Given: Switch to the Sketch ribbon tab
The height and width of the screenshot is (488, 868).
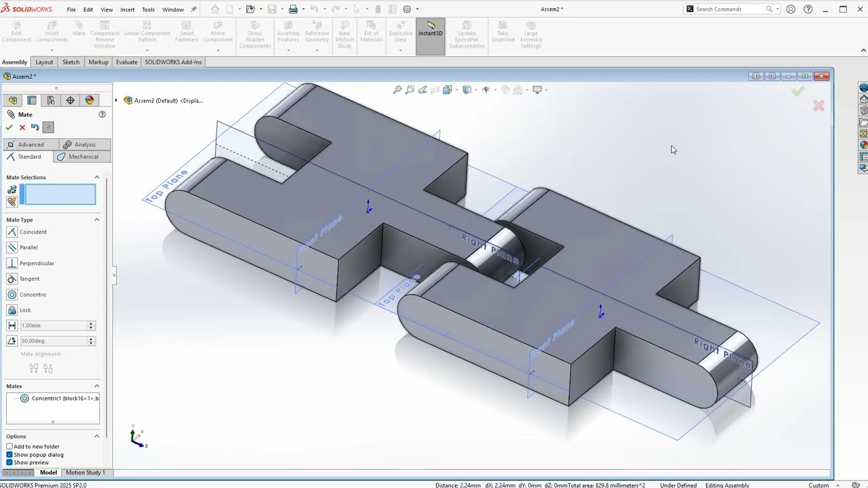Looking at the screenshot, I should [x=71, y=62].
